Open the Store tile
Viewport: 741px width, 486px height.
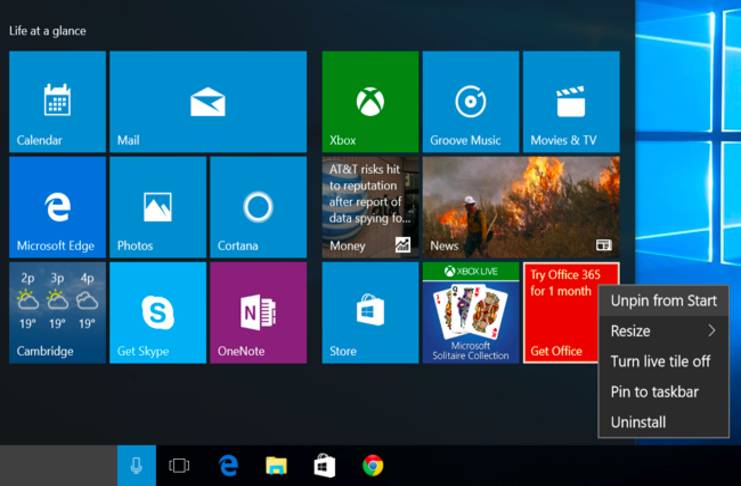(370, 312)
